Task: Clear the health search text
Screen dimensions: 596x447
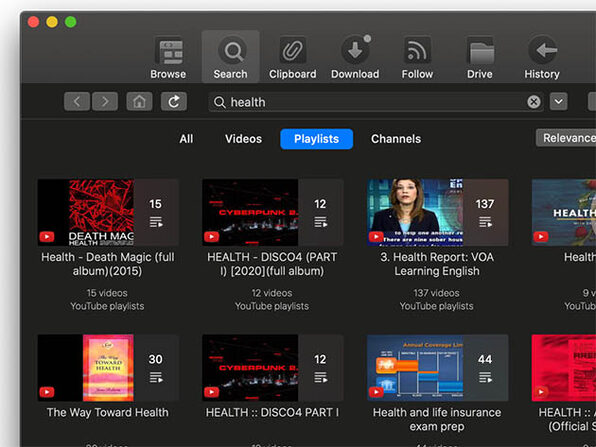Action: [x=534, y=102]
